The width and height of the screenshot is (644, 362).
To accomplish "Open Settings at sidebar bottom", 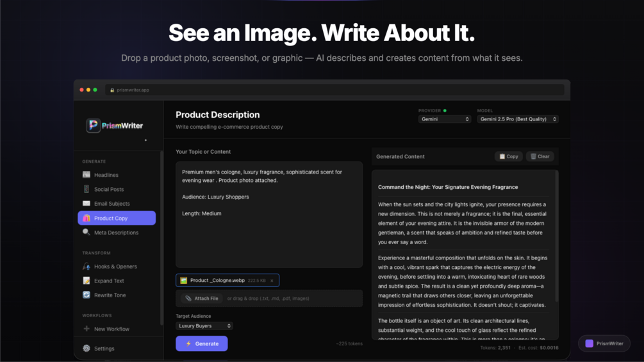I will click(x=117, y=349).
